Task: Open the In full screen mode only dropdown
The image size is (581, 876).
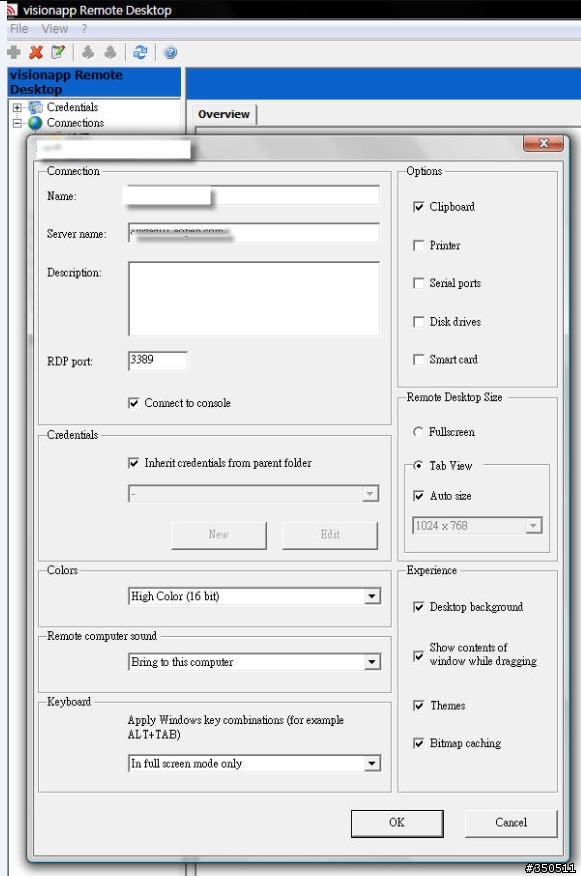Action: point(372,763)
